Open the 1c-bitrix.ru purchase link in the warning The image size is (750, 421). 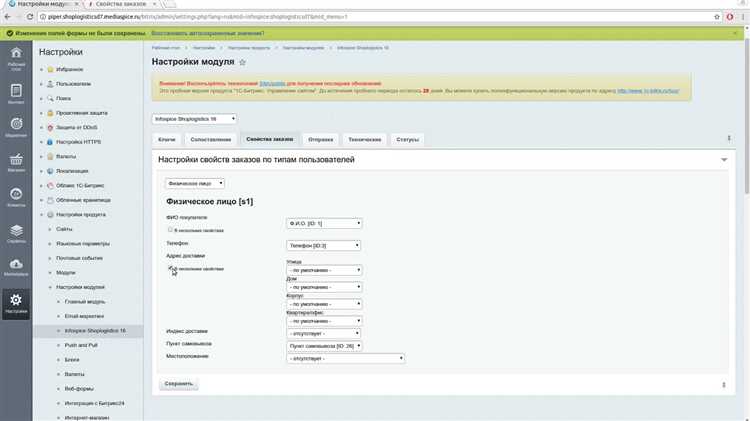pyautogui.click(x=648, y=91)
